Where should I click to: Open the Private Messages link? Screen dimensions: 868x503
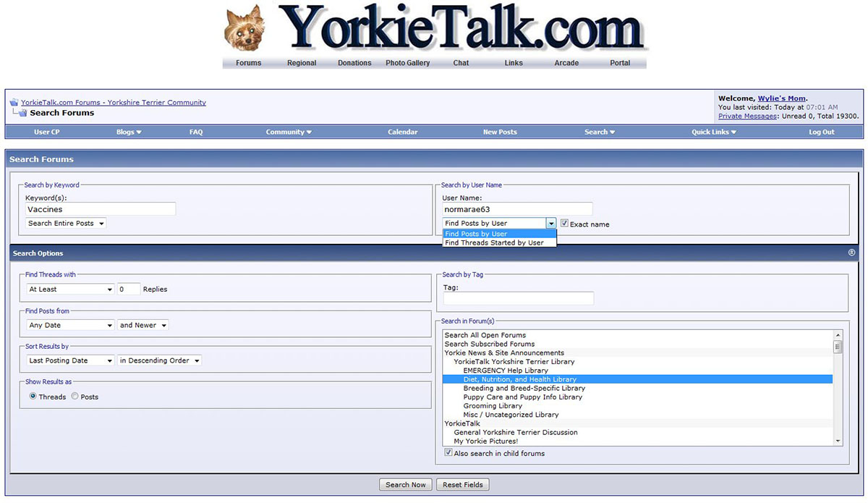748,116
